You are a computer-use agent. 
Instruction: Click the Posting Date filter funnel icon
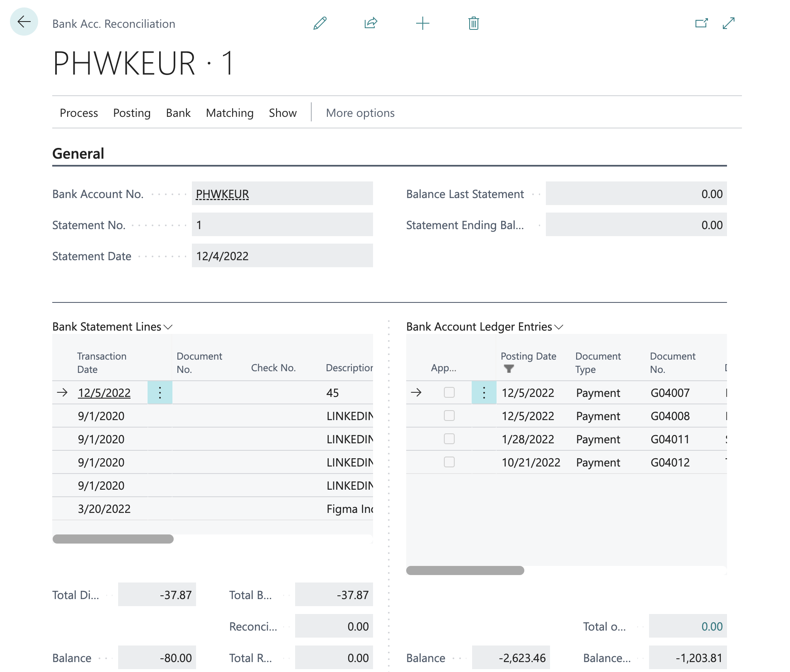tap(509, 368)
